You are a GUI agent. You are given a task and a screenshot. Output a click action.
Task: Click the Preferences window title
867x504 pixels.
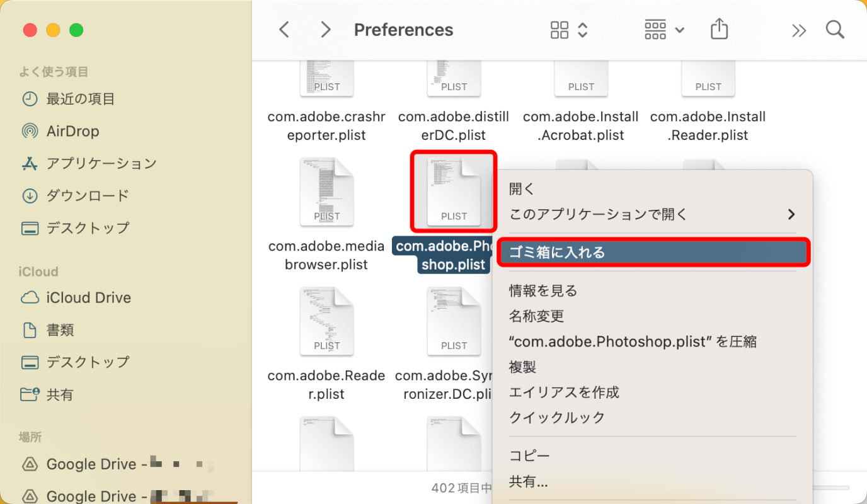[x=403, y=30]
